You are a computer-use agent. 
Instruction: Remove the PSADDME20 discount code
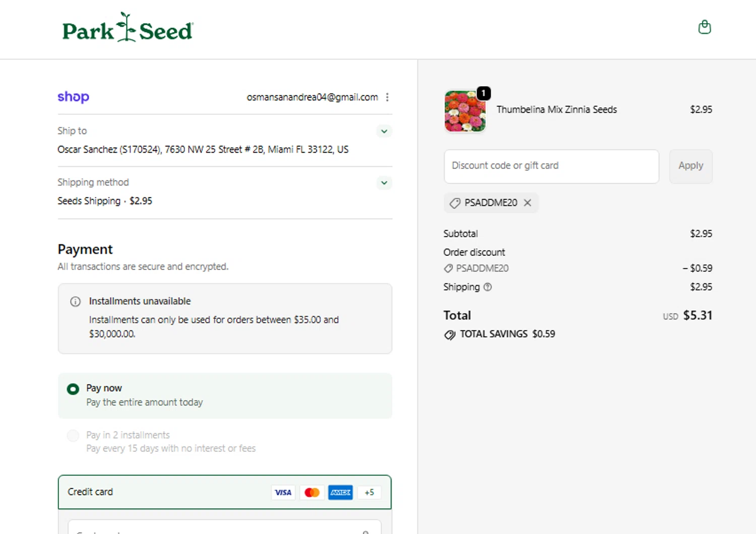tap(528, 203)
